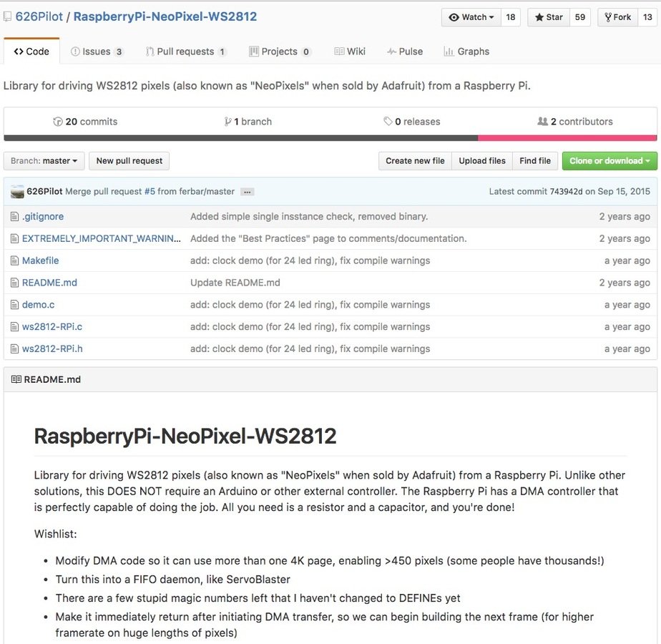
Task: Open ws2812-RPi.c file
Action: 52,327
